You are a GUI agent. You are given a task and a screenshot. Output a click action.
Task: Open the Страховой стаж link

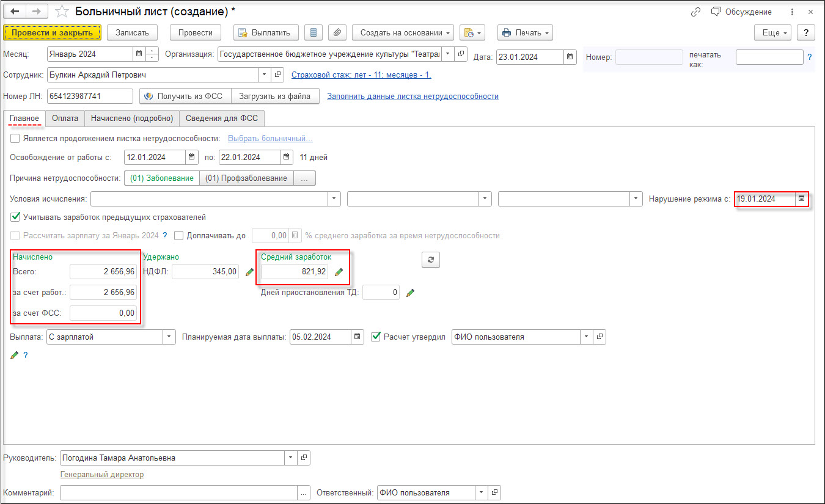coord(361,75)
